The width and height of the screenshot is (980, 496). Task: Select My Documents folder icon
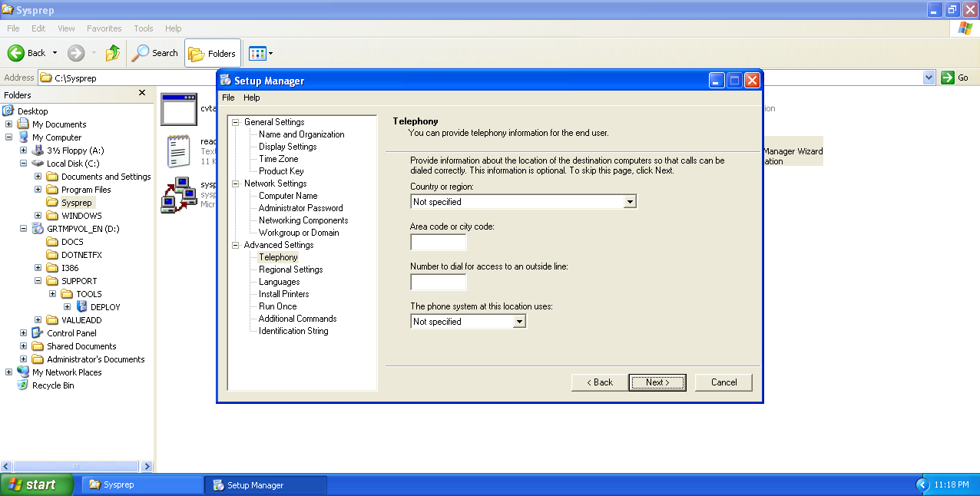coord(24,124)
